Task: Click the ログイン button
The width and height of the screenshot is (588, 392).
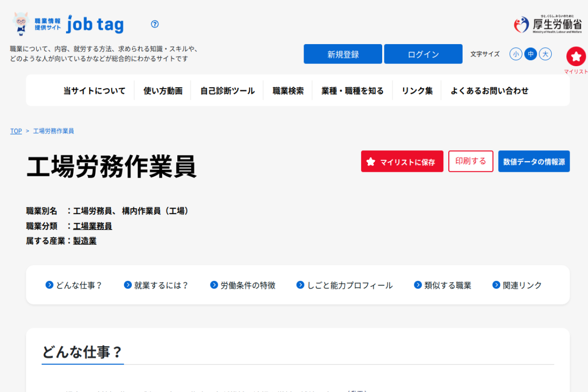Action: pyautogui.click(x=423, y=54)
